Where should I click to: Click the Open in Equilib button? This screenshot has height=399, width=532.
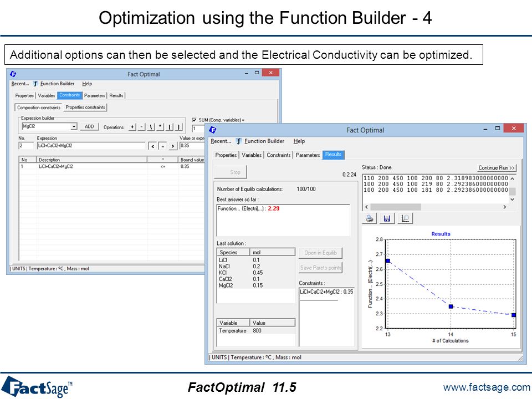click(320, 253)
